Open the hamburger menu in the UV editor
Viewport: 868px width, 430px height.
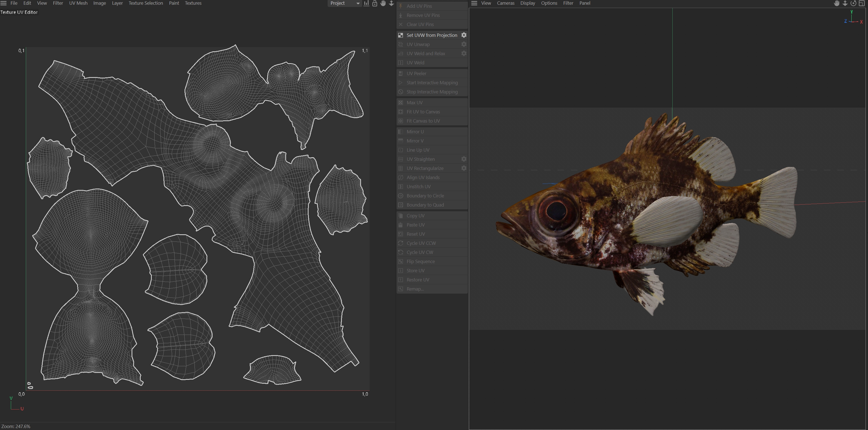coord(4,3)
